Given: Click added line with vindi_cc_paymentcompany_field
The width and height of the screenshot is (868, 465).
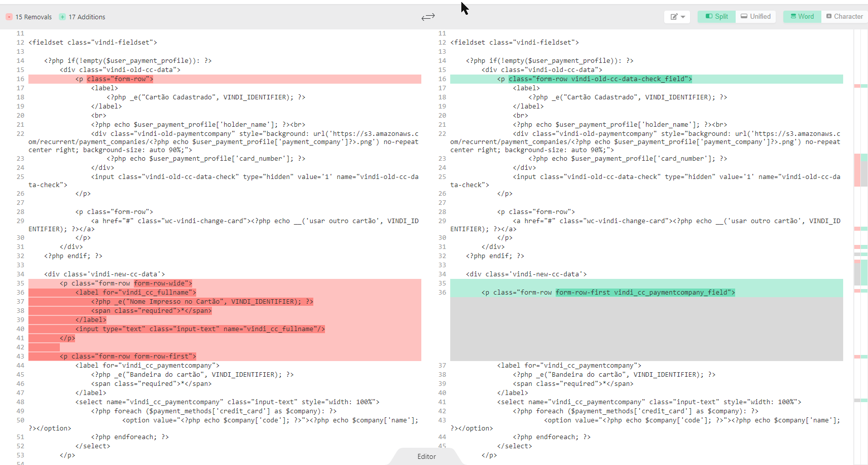Looking at the screenshot, I should 646,293.
